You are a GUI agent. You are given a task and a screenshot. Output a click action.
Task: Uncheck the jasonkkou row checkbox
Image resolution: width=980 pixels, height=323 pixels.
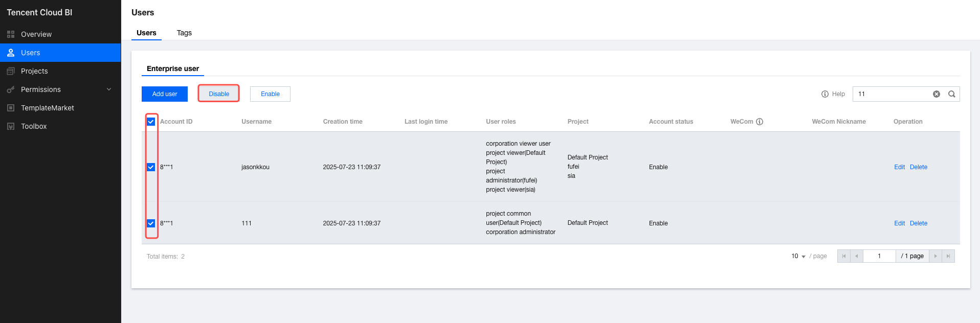[151, 167]
